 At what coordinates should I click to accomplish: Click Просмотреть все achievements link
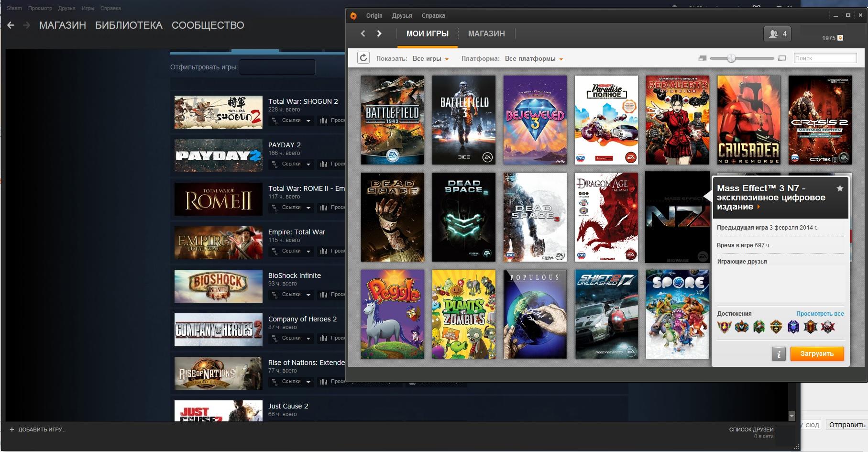point(820,314)
